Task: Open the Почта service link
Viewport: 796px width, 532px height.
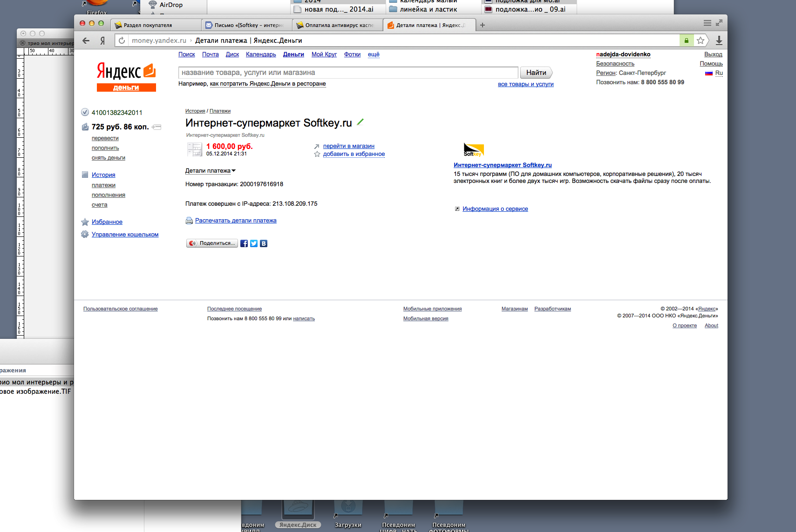Action: tap(211, 54)
